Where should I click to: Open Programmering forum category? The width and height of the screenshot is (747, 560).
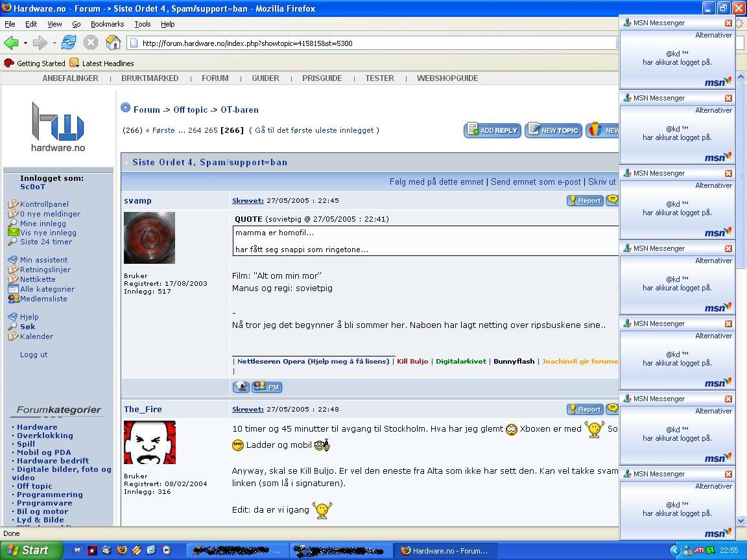click(x=50, y=495)
